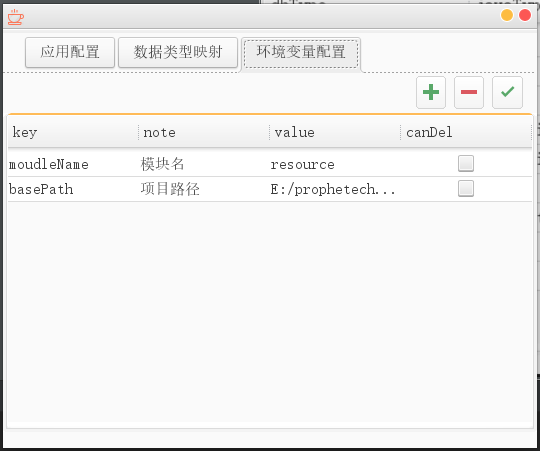Minimize window with the yellow circle button

[x=507, y=15]
